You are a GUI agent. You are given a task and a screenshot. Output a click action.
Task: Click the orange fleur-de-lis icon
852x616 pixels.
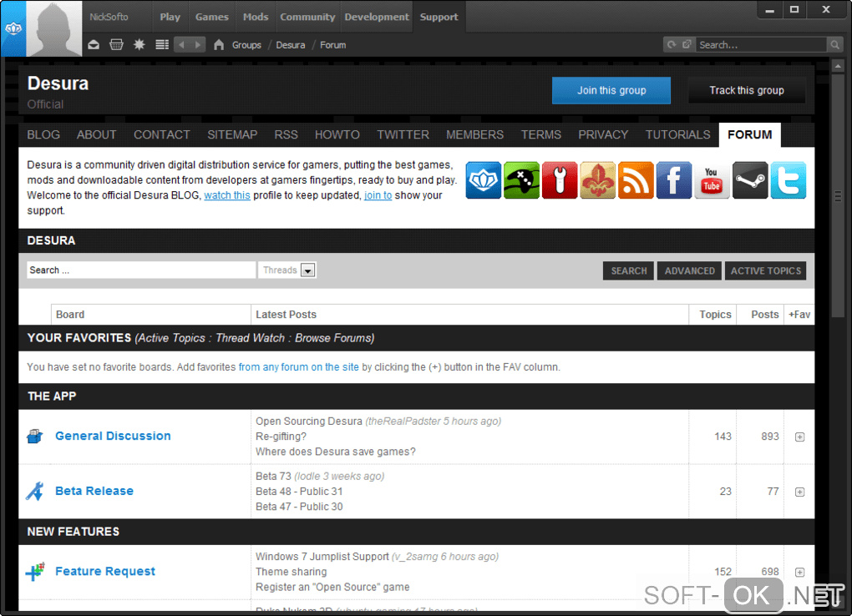click(598, 180)
